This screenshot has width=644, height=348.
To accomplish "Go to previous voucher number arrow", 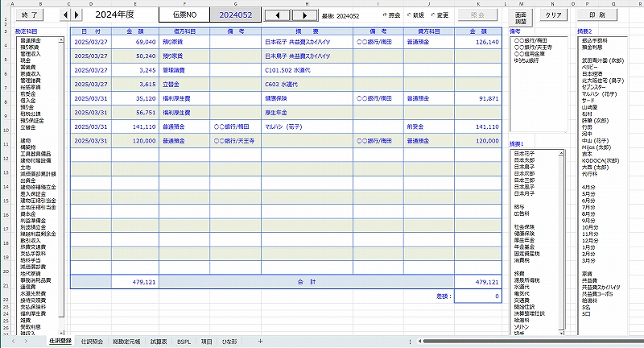I will pyautogui.click(x=278, y=14).
